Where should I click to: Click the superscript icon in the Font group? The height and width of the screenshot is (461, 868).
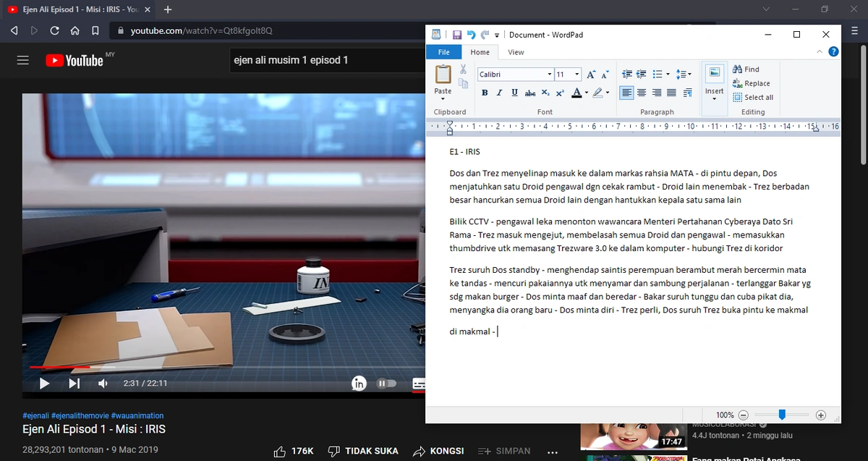point(560,93)
